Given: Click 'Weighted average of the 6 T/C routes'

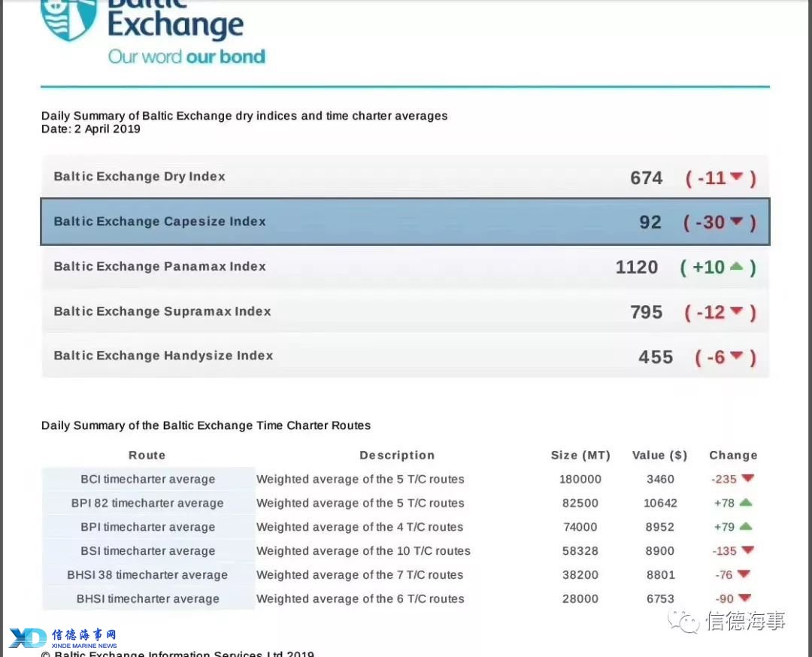Looking at the screenshot, I should (360, 598).
